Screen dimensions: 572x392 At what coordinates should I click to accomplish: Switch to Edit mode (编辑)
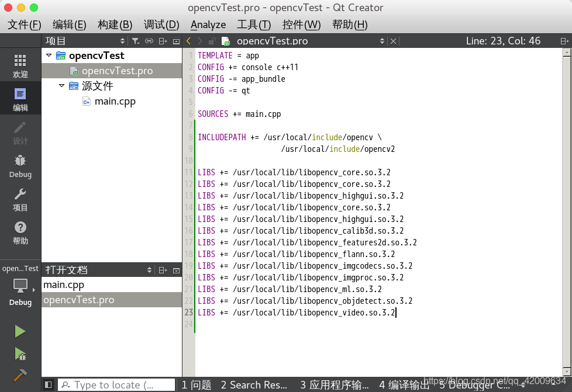click(20, 99)
